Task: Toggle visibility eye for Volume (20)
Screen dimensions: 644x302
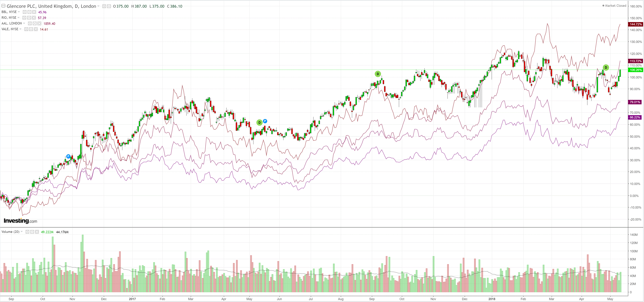Action: pos(27,232)
